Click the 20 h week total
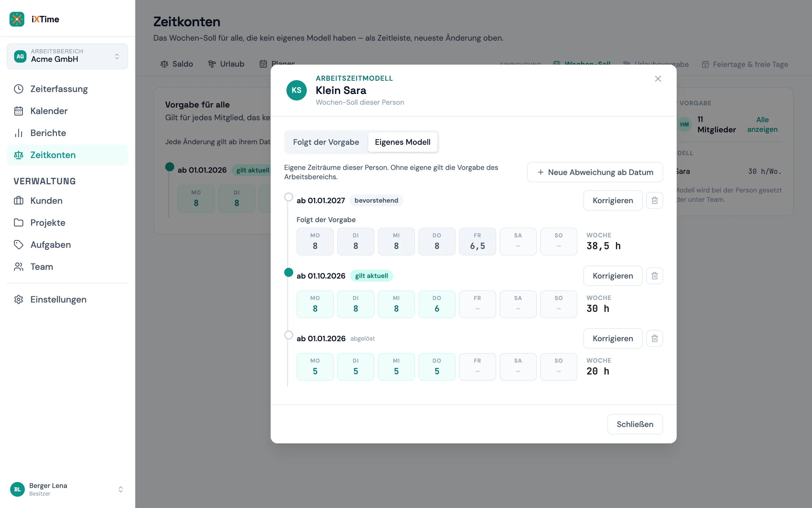This screenshot has height=508, width=812. pos(598,371)
